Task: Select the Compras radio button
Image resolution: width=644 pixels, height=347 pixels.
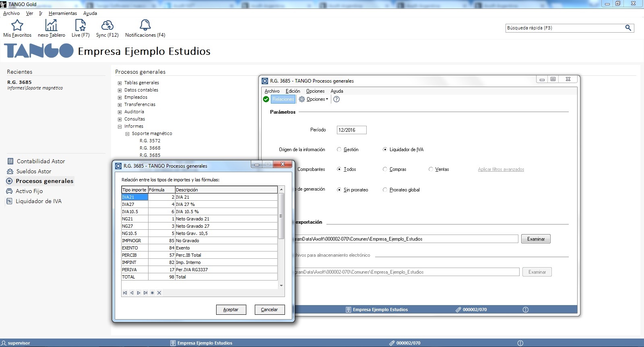Action: click(x=385, y=169)
